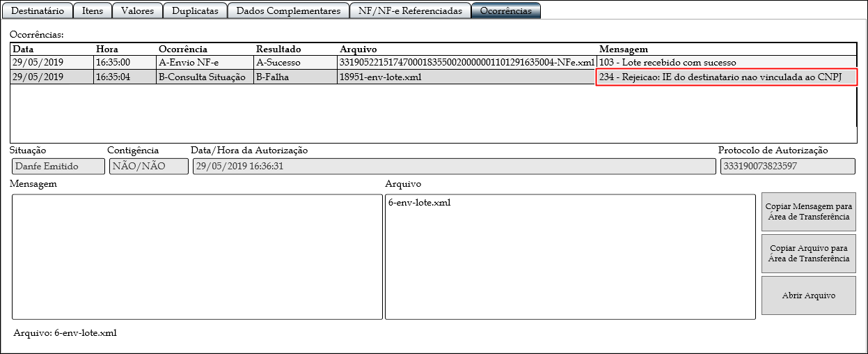Select the long NFe.xml file name cell

(x=467, y=63)
